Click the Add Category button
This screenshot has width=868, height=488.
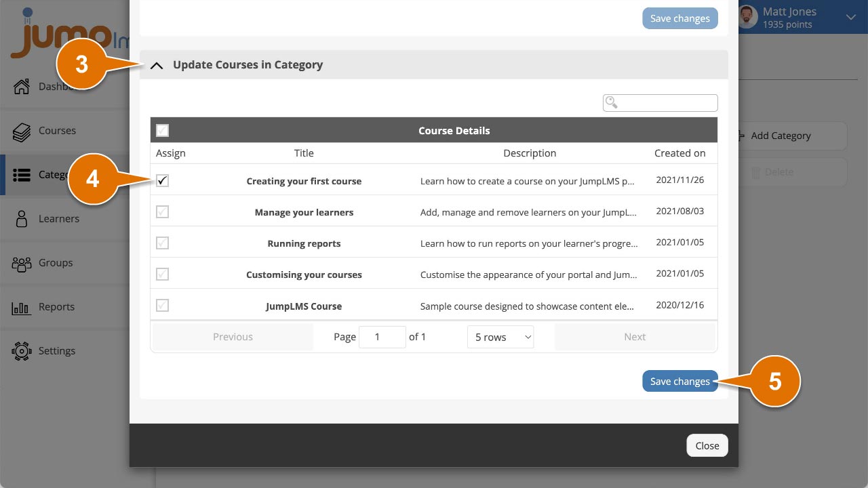point(792,136)
